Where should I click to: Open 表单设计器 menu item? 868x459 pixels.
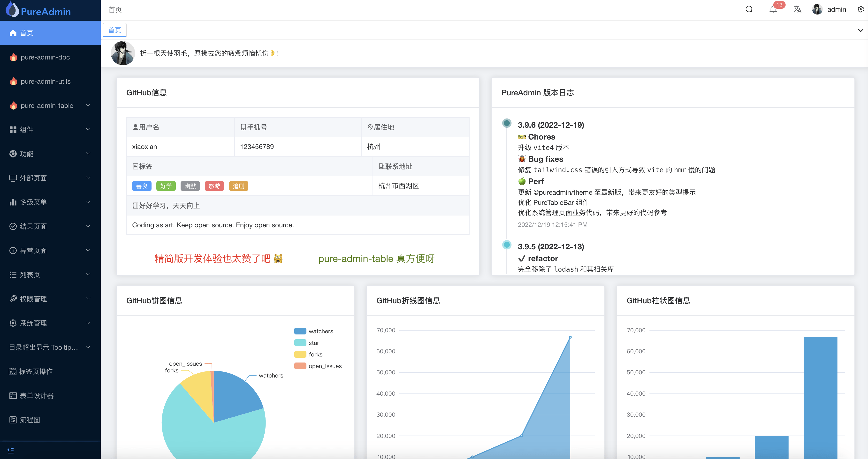(51, 396)
